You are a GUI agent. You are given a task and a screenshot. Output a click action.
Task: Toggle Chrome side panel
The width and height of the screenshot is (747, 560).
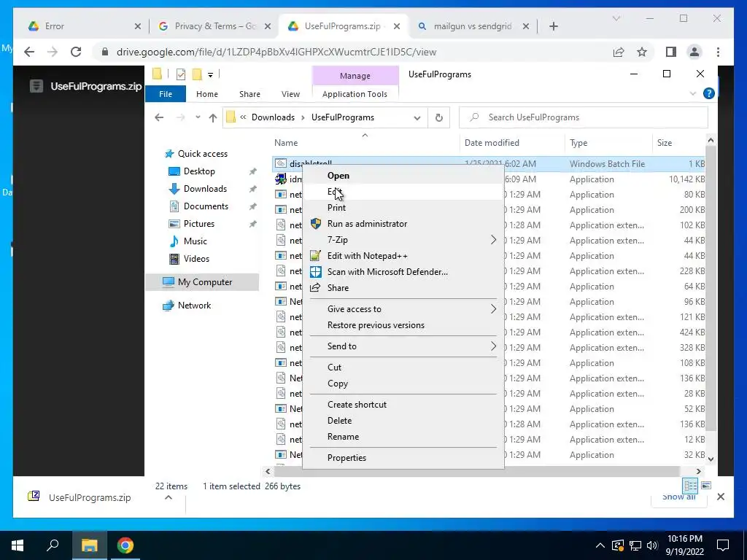tap(671, 52)
